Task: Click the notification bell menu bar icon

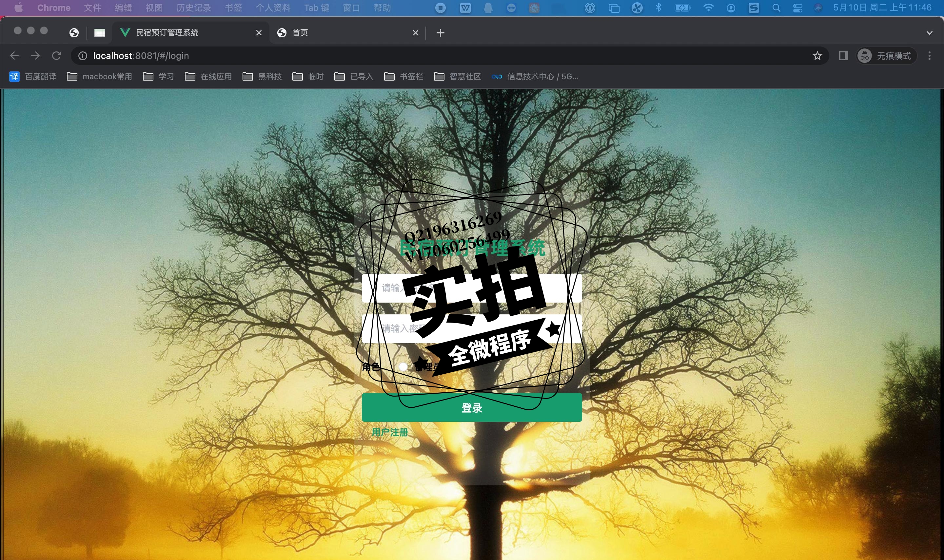Action: pyautogui.click(x=488, y=8)
